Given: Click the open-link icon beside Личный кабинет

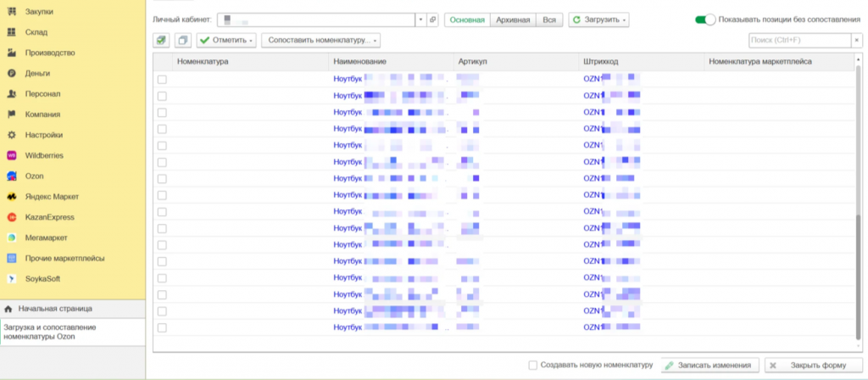Looking at the screenshot, I should (x=433, y=20).
